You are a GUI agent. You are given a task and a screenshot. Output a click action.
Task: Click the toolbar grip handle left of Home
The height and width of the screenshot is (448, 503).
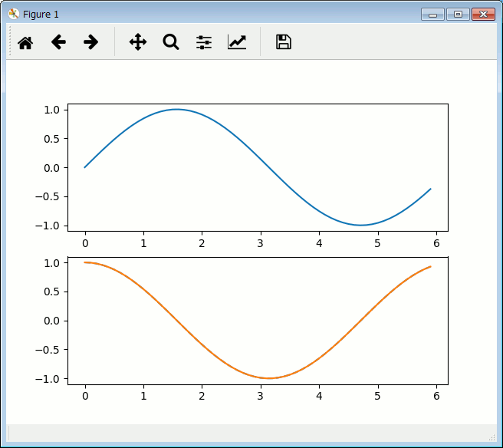click(x=10, y=41)
